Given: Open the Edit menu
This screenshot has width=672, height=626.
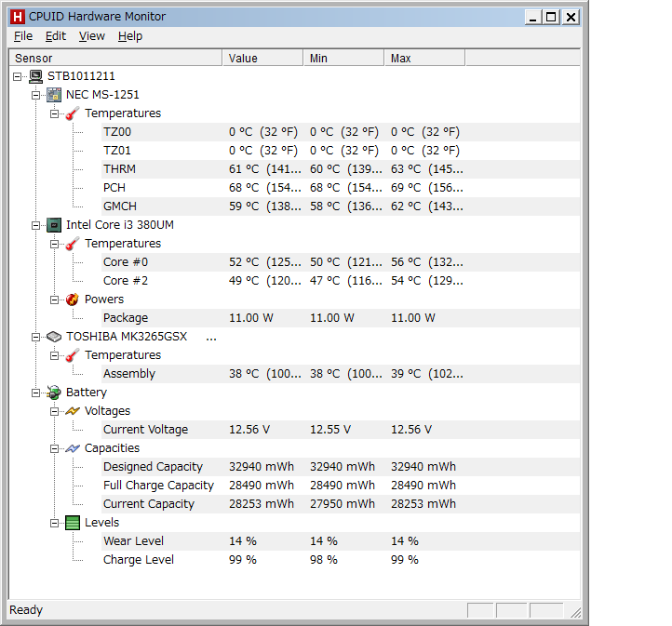Looking at the screenshot, I should pos(56,36).
